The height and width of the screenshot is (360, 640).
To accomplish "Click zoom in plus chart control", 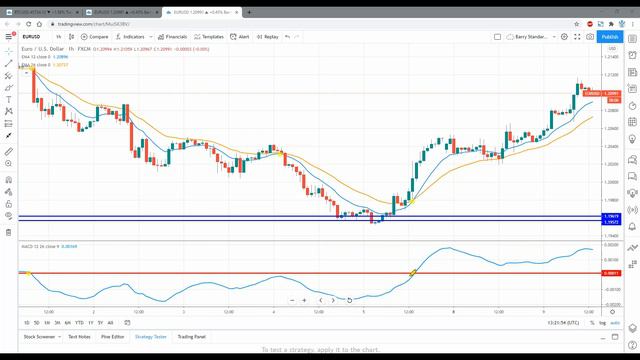I will tap(304, 300).
